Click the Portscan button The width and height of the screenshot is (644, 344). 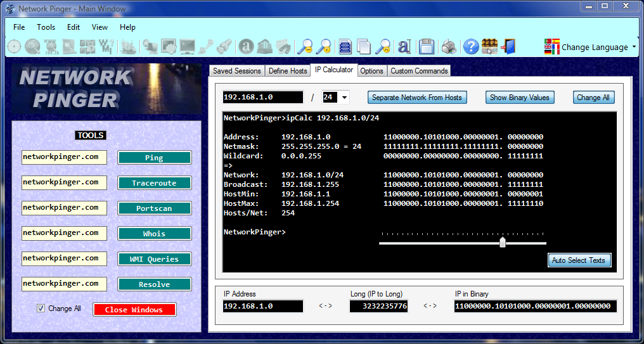pos(155,208)
